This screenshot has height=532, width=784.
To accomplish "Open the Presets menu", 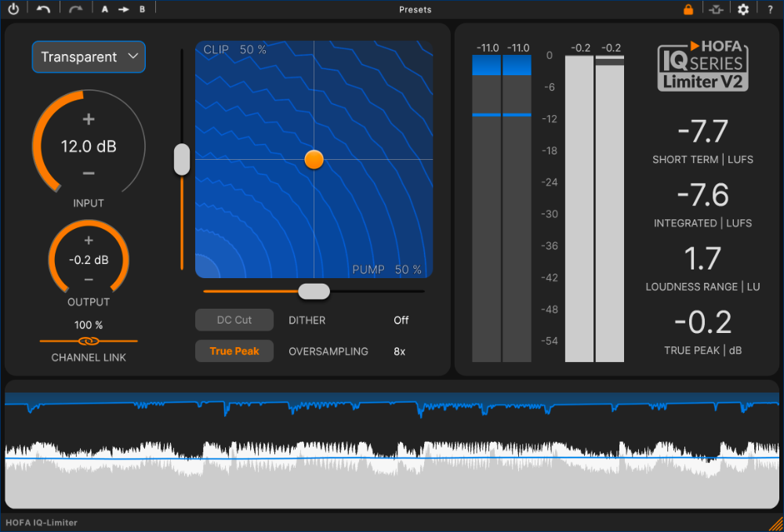I will pos(415,9).
